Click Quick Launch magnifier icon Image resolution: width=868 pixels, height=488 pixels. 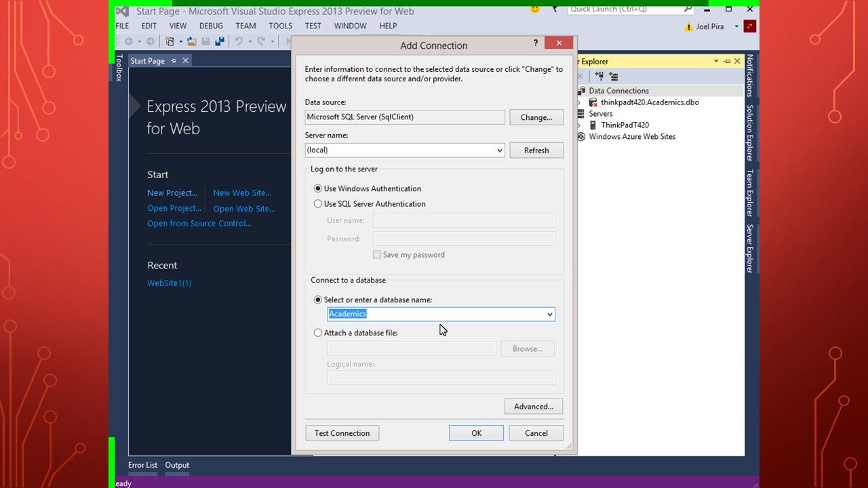688,9
